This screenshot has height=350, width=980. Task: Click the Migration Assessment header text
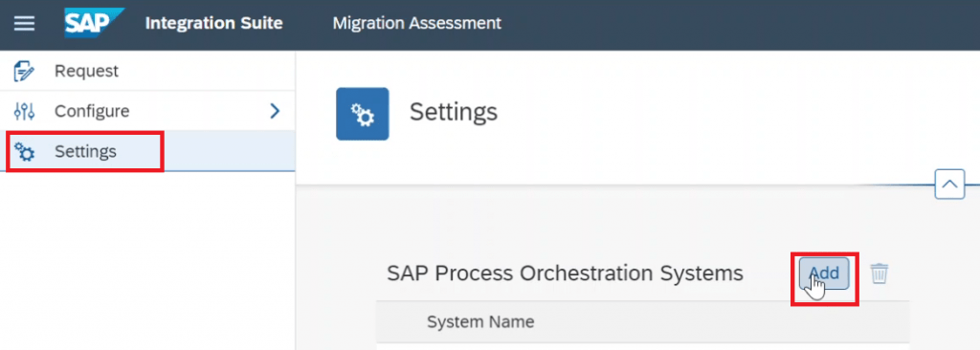[417, 23]
